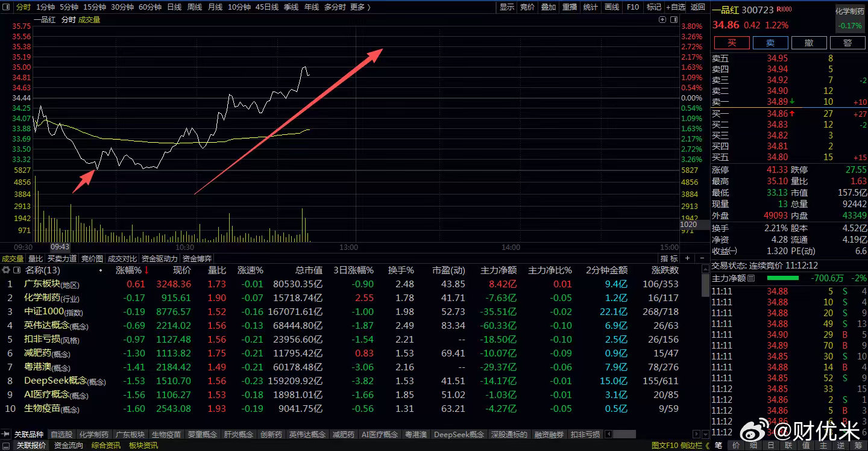This screenshot has width=868, height=451.
Task: Click the 主 icon in bottom right bar
Action: [x=823, y=445]
